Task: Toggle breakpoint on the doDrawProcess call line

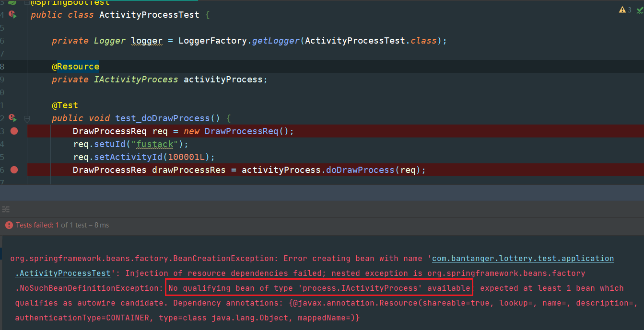Action: [x=14, y=170]
